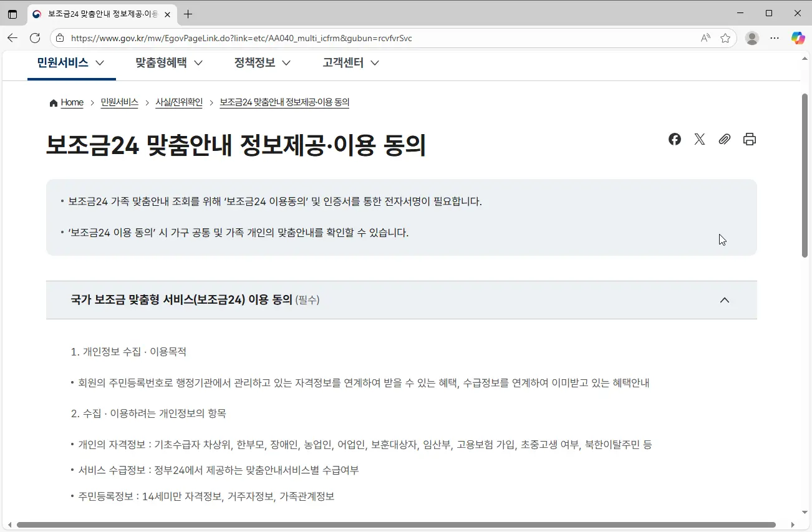
Task: Select the 정책정보 menu item
Action: [261, 62]
